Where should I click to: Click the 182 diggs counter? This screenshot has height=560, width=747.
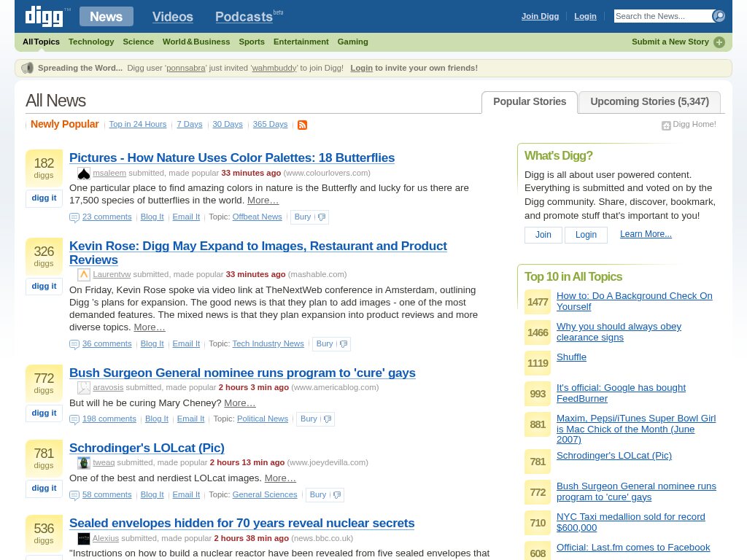pos(44,168)
